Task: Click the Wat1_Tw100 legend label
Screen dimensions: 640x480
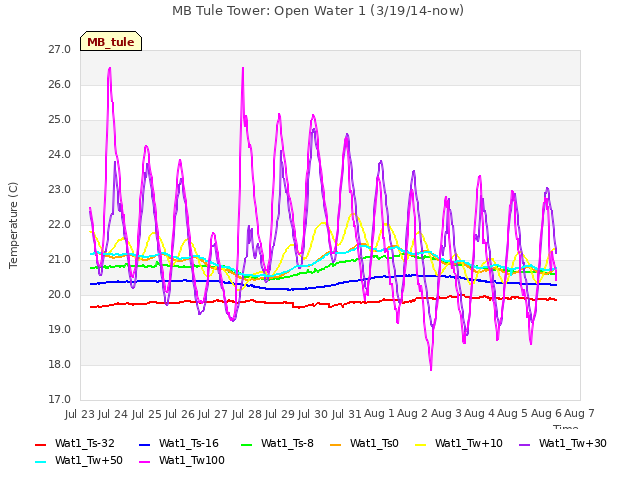Action: (192, 460)
